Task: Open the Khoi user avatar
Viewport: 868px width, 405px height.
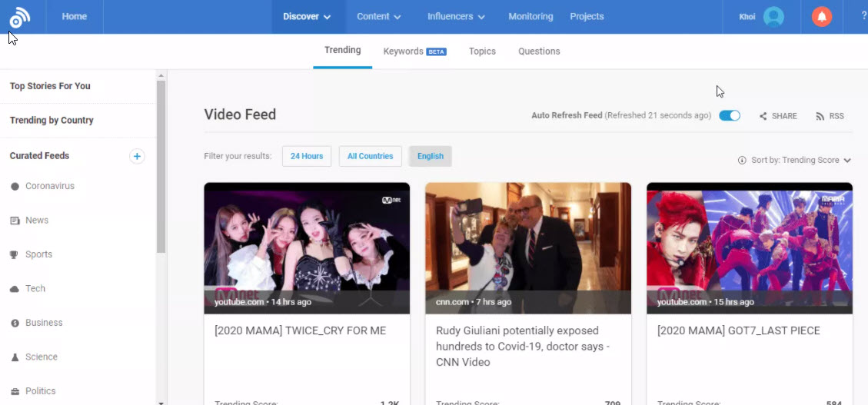Action: pyautogui.click(x=773, y=17)
